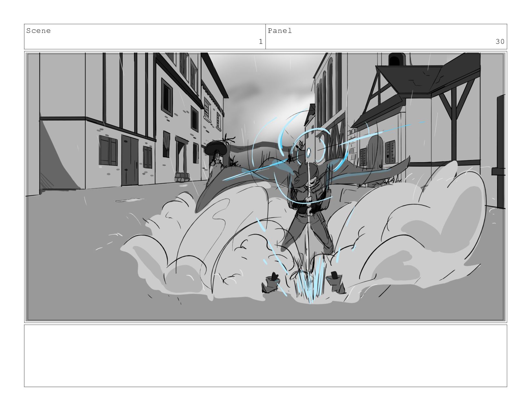Click the "Scene" header label
Viewport: 532px width, 411px height.
(38, 31)
